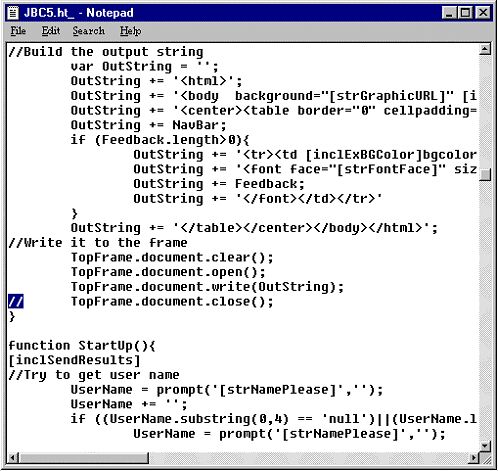Click the vertical scrollbar down arrow

point(485,445)
